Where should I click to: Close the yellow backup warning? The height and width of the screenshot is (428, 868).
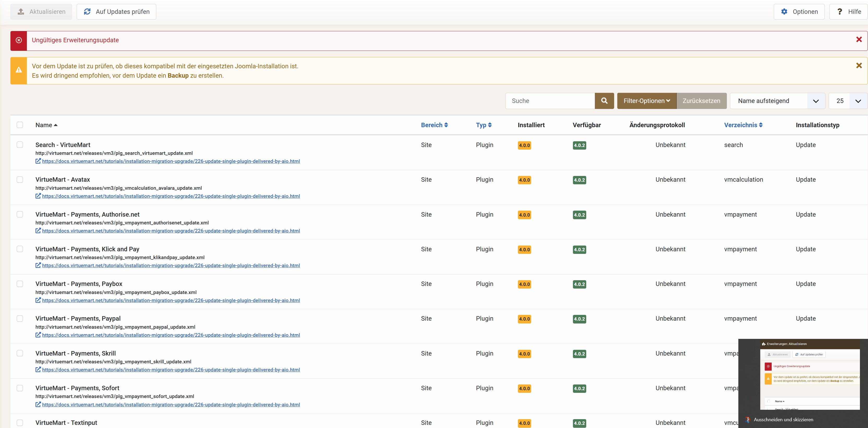tap(859, 66)
